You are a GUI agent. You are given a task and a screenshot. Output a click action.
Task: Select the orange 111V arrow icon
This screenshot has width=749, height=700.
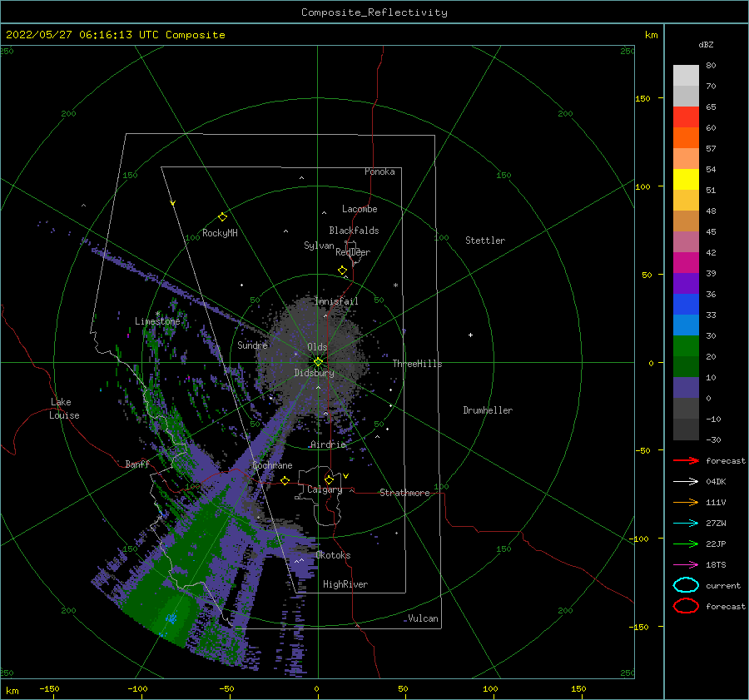(686, 502)
